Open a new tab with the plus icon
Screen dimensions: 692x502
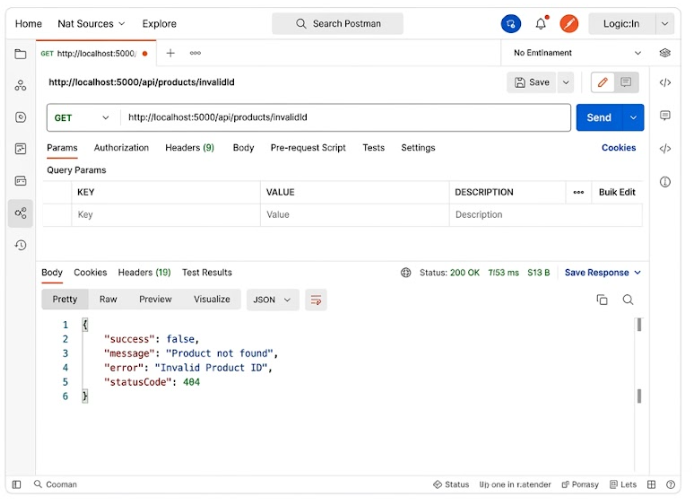[x=170, y=53]
